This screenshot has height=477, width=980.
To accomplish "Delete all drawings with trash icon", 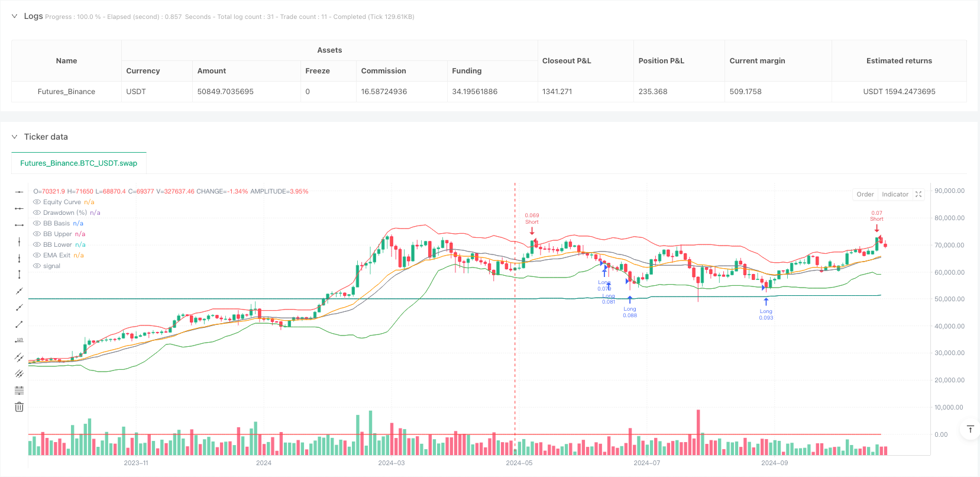I will 19,407.
